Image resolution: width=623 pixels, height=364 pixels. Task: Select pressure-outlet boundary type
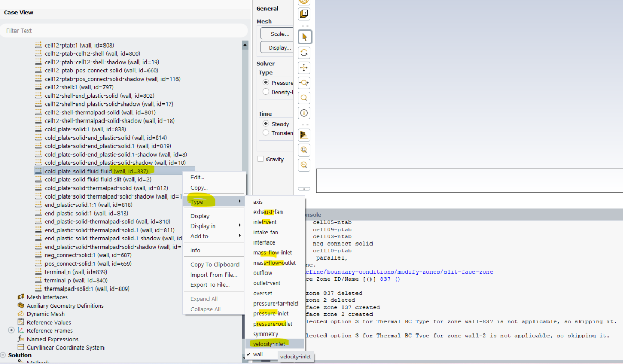[272, 324]
